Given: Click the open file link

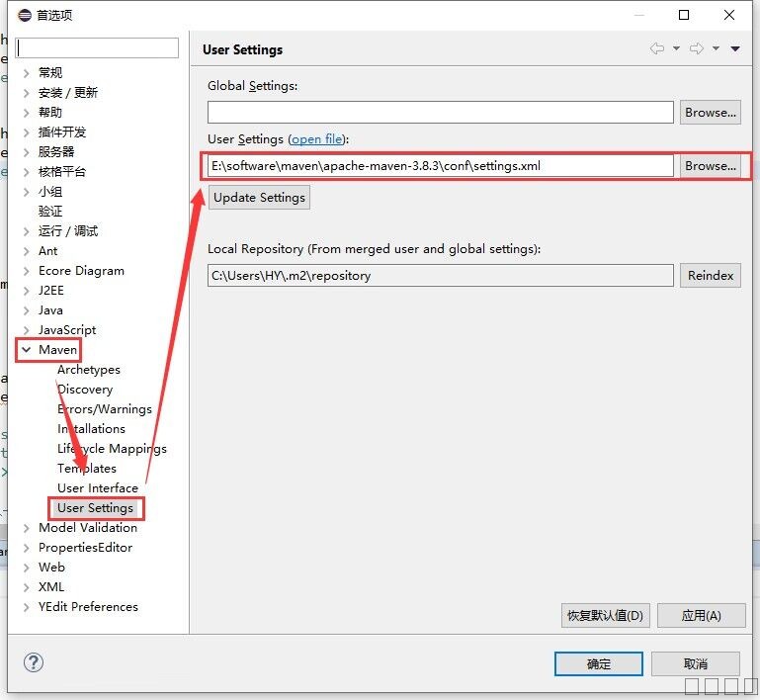Looking at the screenshot, I should pos(317,139).
